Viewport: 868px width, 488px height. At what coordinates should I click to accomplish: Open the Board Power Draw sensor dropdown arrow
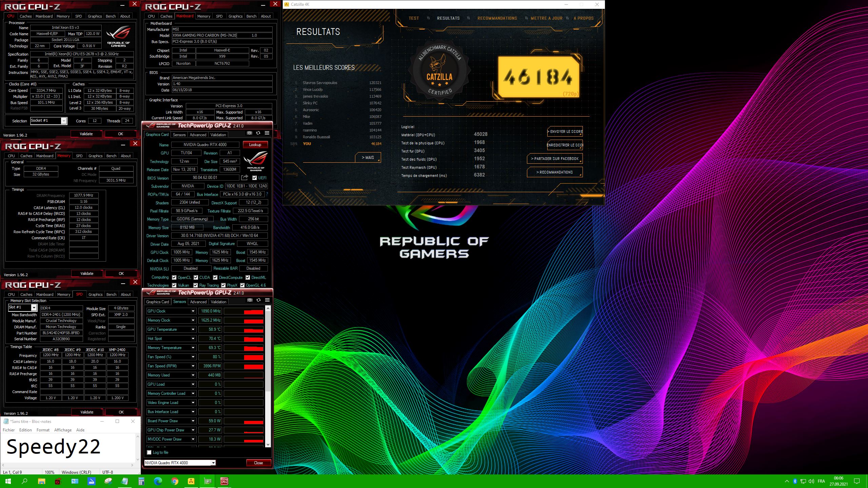tap(193, 421)
